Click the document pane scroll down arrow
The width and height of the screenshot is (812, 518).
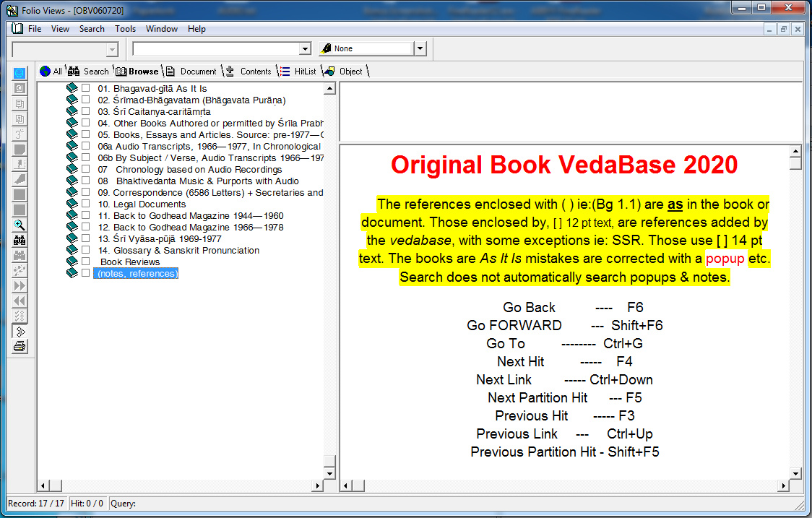click(x=795, y=473)
